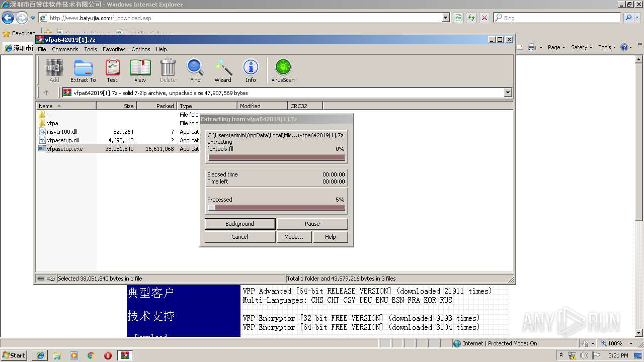The width and height of the screenshot is (644, 362).
Task: Click Background button in extract dialog
Action: pos(239,224)
